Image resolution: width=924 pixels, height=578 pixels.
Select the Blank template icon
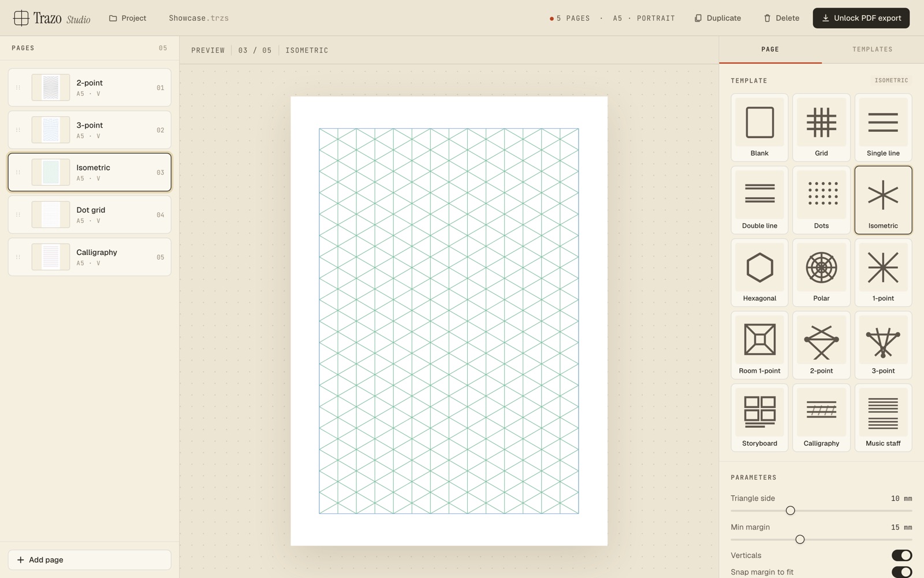click(759, 128)
